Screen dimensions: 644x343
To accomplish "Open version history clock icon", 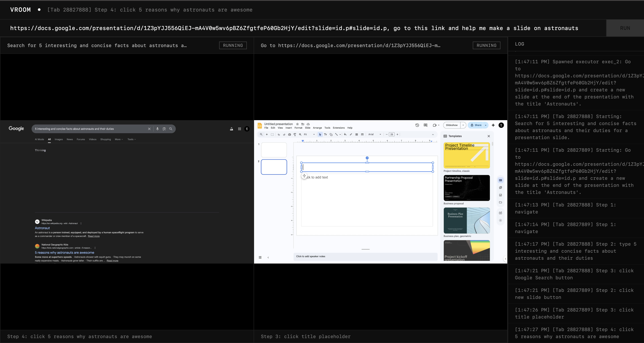I will (417, 125).
